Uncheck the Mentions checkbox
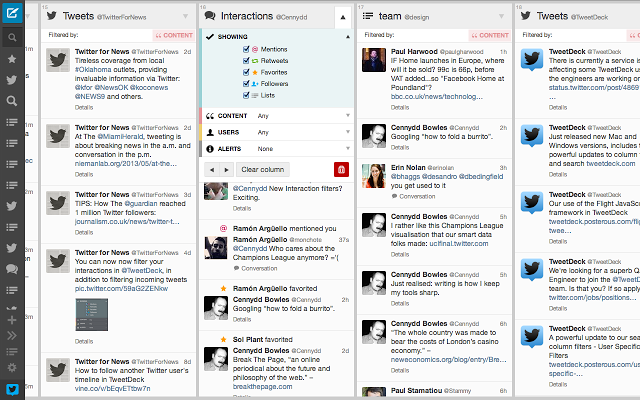The width and height of the screenshot is (640, 400). click(x=246, y=49)
